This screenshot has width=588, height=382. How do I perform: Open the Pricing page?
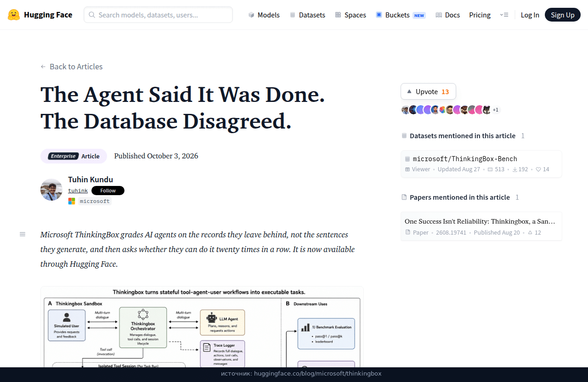pyautogui.click(x=480, y=15)
